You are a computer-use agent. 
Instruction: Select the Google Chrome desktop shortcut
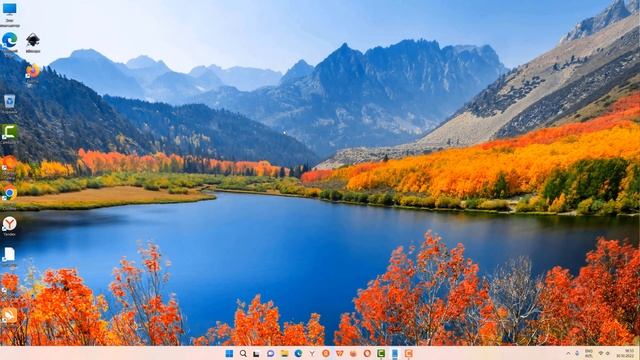coord(9,193)
